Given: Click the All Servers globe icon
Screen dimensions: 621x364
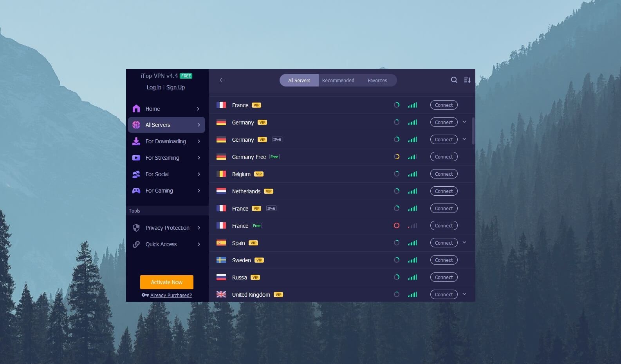Looking at the screenshot, I should coord(136,125).
